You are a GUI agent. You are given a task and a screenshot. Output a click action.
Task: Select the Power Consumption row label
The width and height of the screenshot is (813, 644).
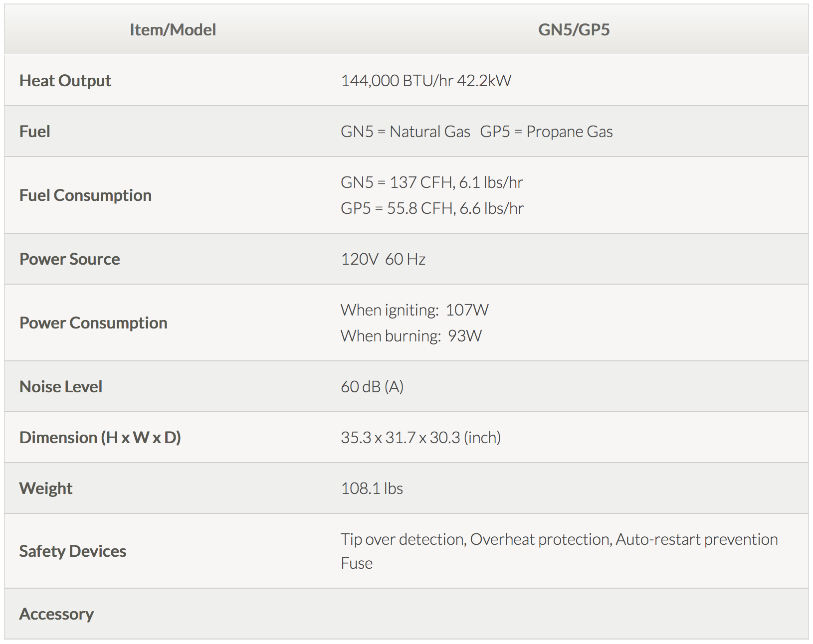point(93,323)
